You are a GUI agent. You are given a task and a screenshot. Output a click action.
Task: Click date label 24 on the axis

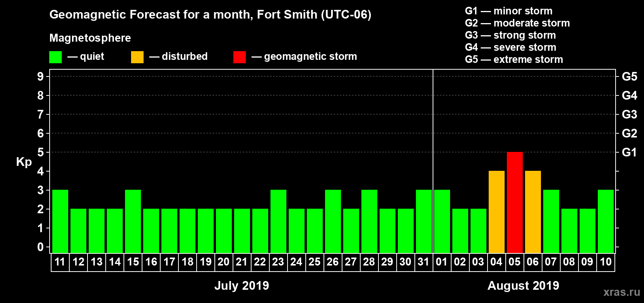click(296, 262)
